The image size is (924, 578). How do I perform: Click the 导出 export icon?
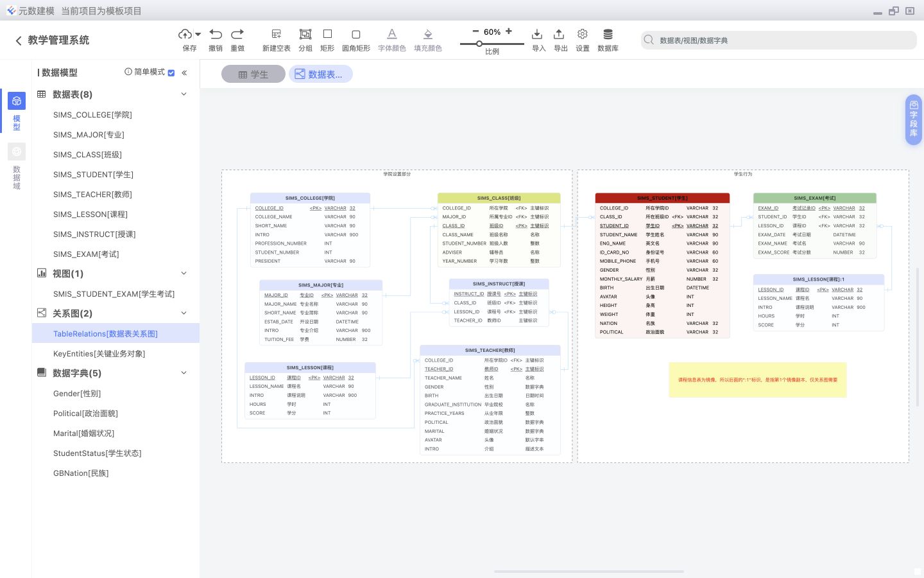pyautogui.click(x=559, y=39)
